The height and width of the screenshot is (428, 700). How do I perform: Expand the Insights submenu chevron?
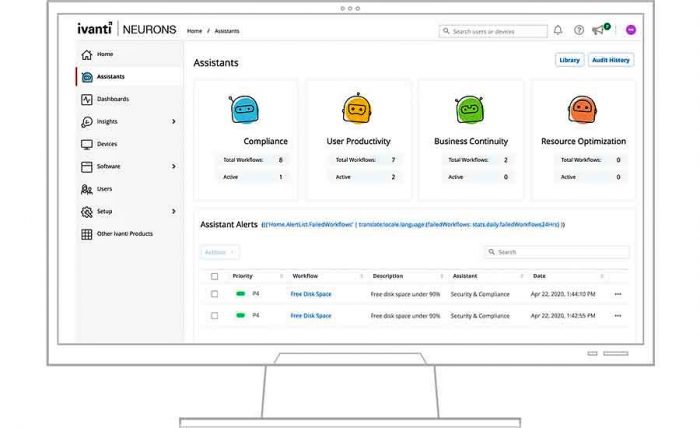pos(174,121)
